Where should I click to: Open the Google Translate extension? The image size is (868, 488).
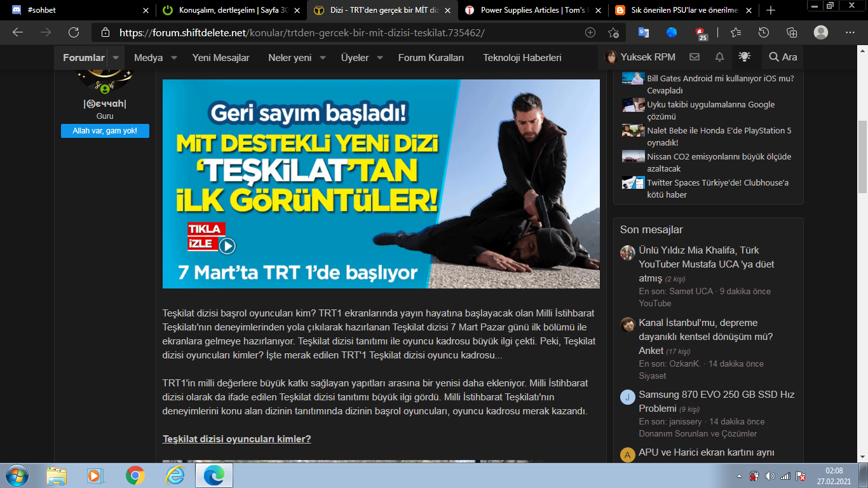click(x=644, y=32)
